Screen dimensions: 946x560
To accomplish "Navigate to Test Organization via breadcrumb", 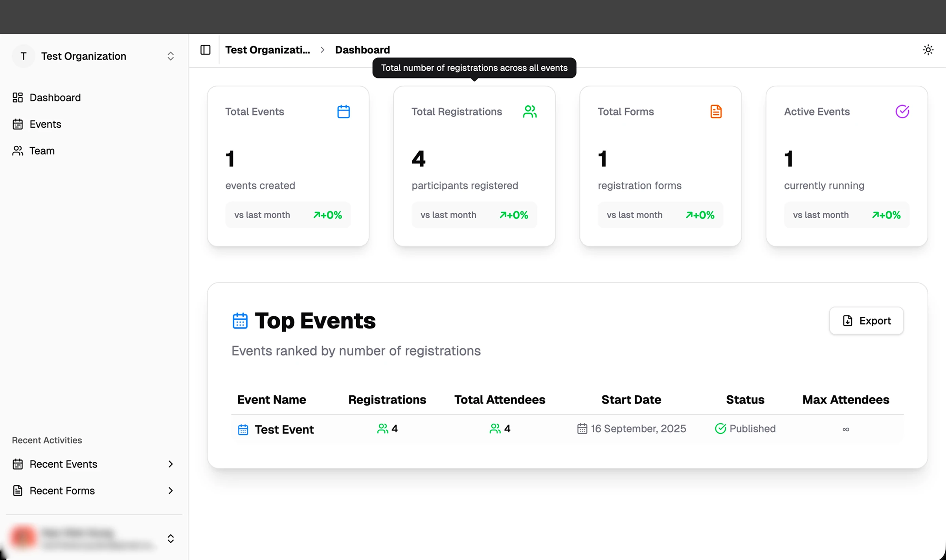I will (268, 50).
